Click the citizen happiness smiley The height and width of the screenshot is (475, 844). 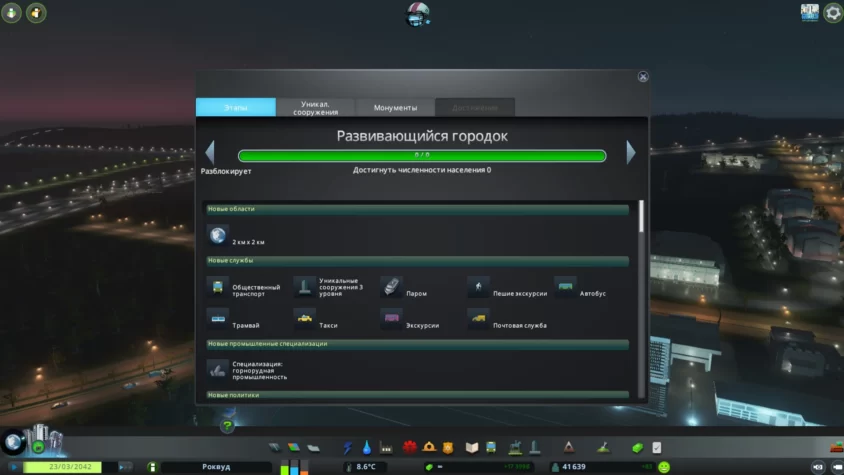pos(664,467)
